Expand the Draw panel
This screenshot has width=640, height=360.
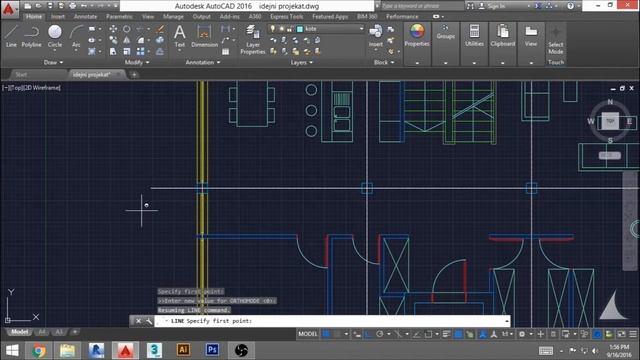click(x=53, y=62)
